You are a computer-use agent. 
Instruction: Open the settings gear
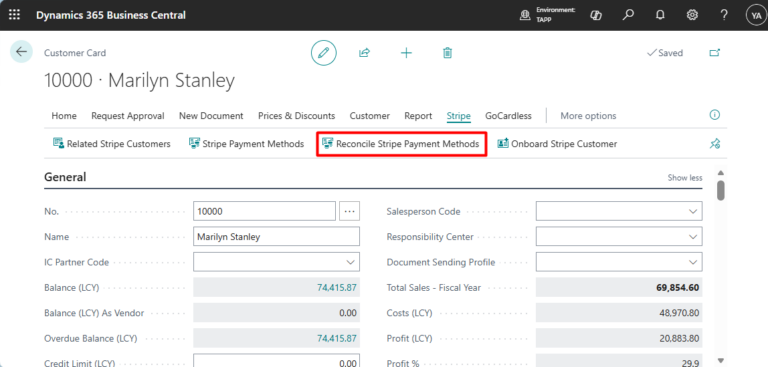point(692,15)
